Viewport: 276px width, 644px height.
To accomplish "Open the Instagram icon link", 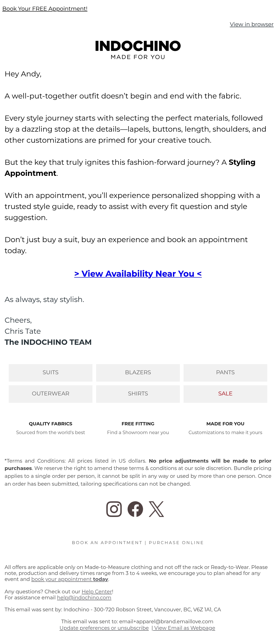I will (x=114, y=509).
